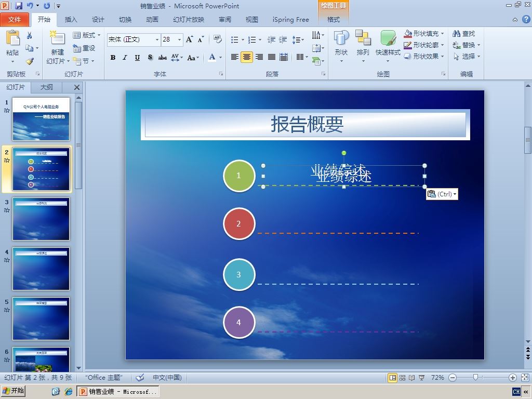Click 形状 shapes button
Image resolution: width=532 pixels, height=399 pixels.
[x=341, y=46]
